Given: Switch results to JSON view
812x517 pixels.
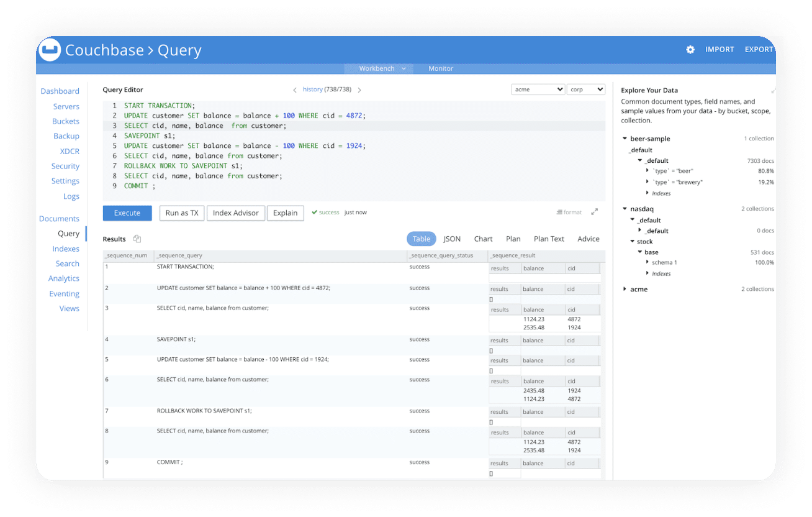Looking at the screenshot, I should (x=452, y=239).
